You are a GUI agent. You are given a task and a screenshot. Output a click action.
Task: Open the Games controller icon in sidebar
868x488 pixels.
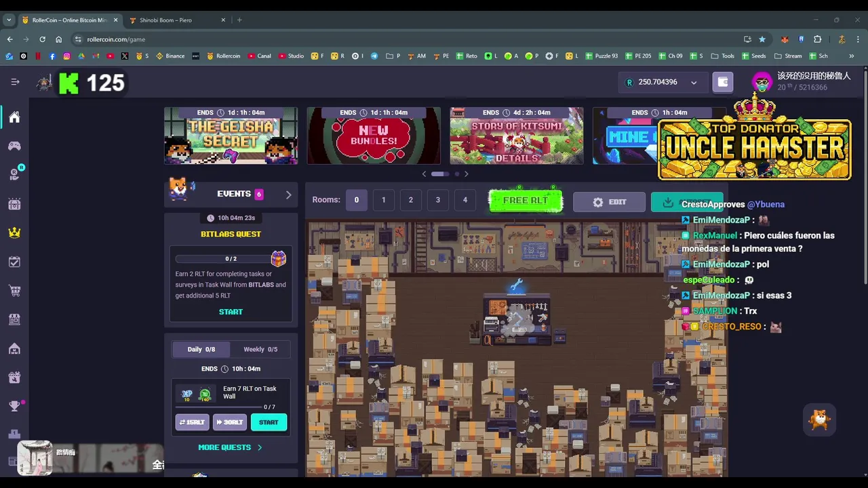click(14, 146)
